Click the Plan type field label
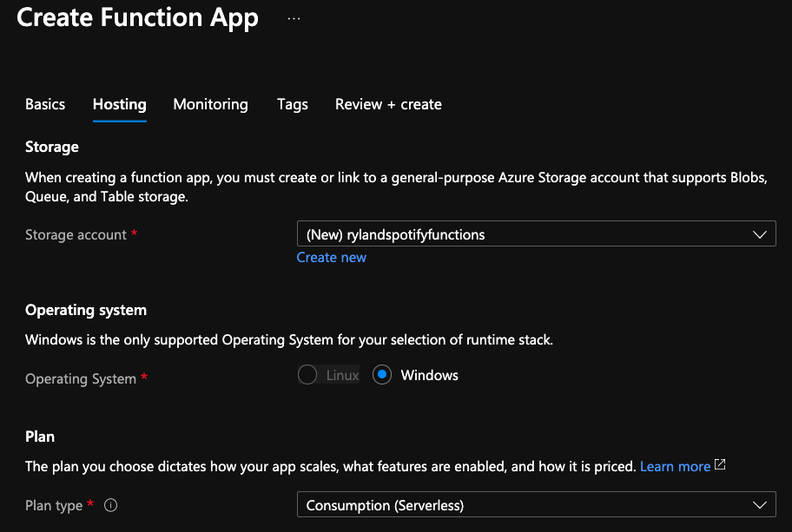 coord(54,505)
